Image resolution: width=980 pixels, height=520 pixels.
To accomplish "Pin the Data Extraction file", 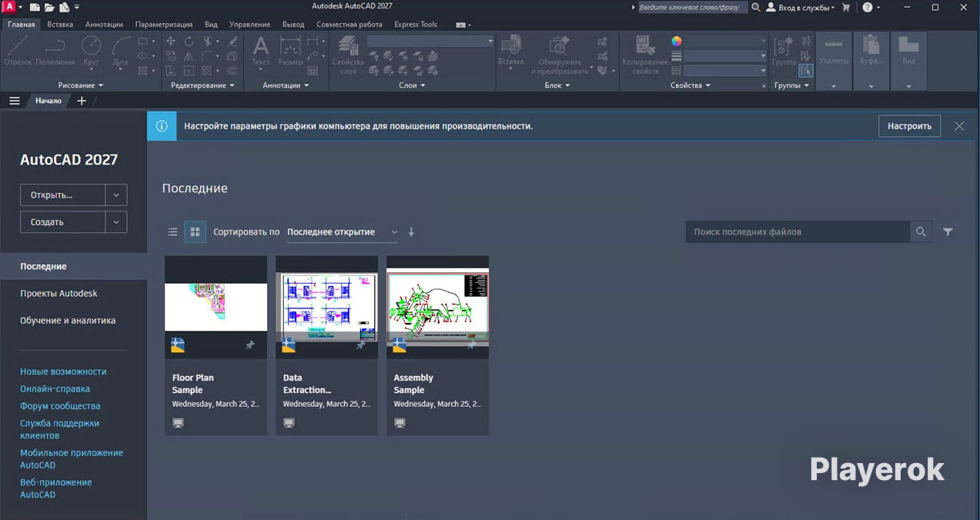I will click(360, 346).
